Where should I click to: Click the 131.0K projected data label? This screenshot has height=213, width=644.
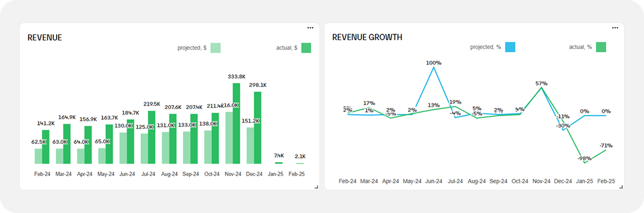(x=166, y=125)
